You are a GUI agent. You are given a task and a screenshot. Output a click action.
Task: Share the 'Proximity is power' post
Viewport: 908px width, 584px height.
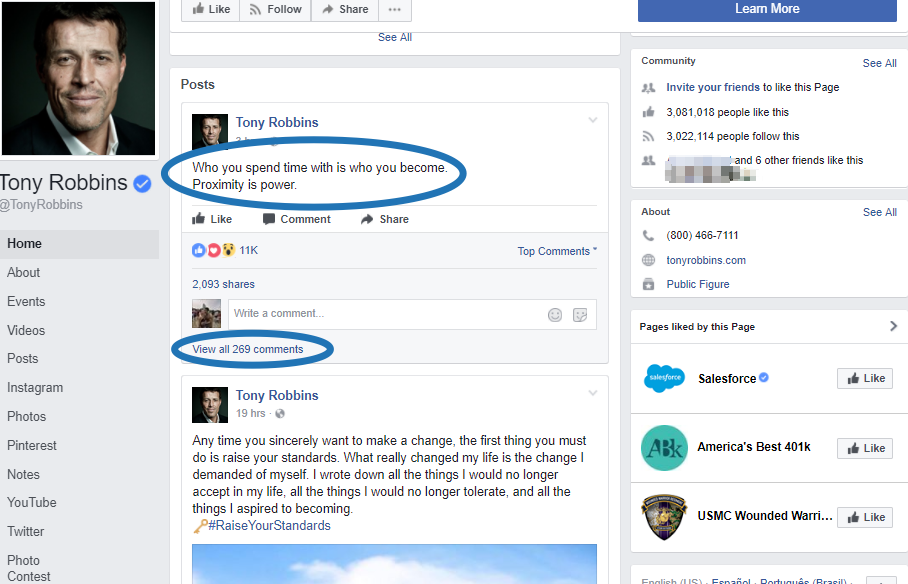point(385,219)
